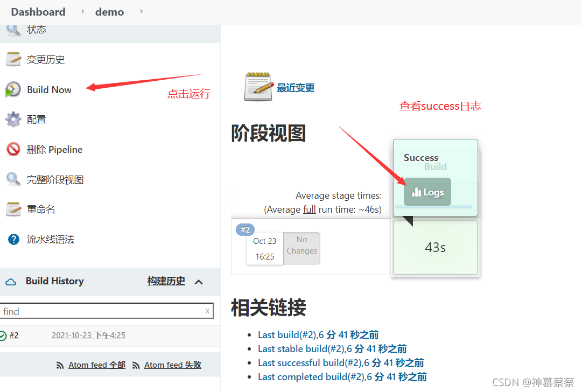This screenshot has width=582, height=392.
Task: Open Last build(#2) link
Action: point(318,335)
